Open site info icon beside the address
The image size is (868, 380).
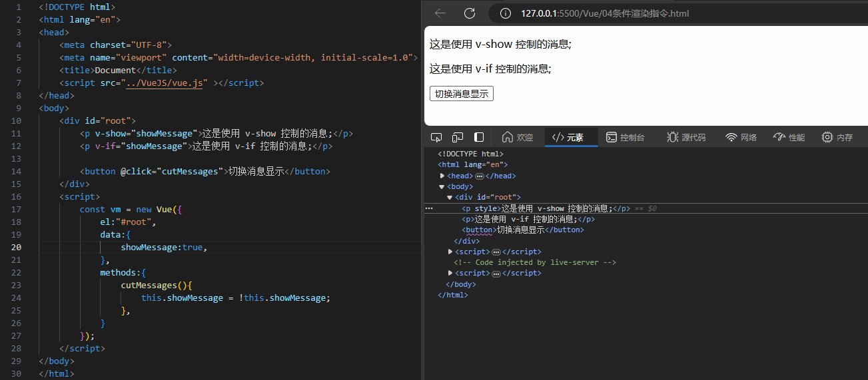point(506,13)
